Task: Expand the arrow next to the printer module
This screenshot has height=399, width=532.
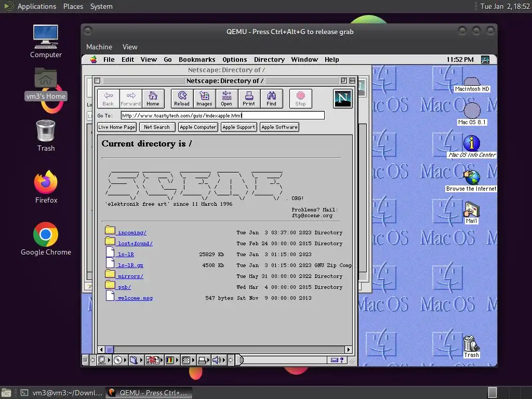Action: [209, 360]
